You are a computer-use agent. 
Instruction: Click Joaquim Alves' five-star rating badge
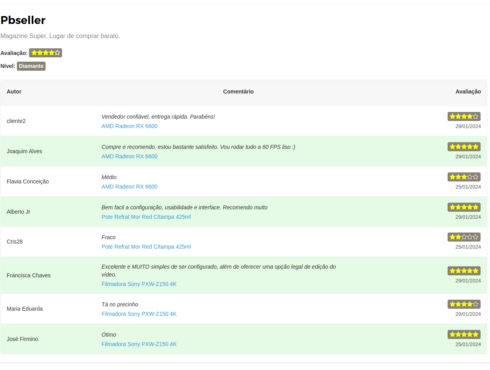pyautogui.click(x=464, y=147)
